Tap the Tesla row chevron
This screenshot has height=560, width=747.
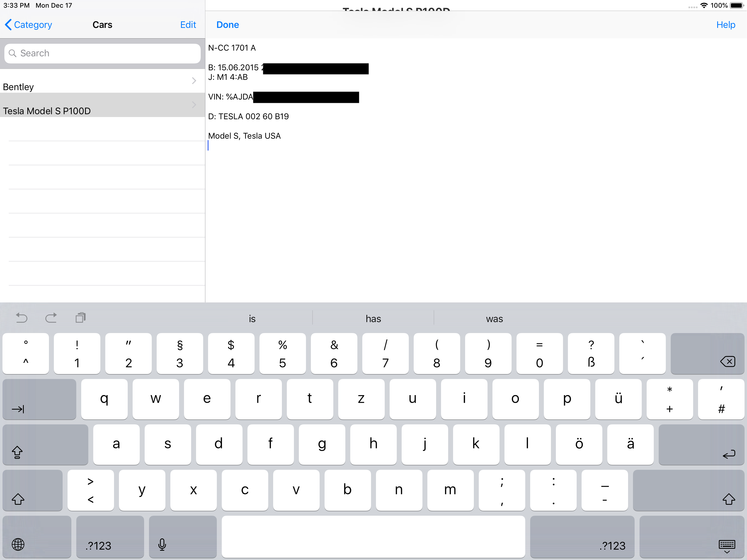194,105
